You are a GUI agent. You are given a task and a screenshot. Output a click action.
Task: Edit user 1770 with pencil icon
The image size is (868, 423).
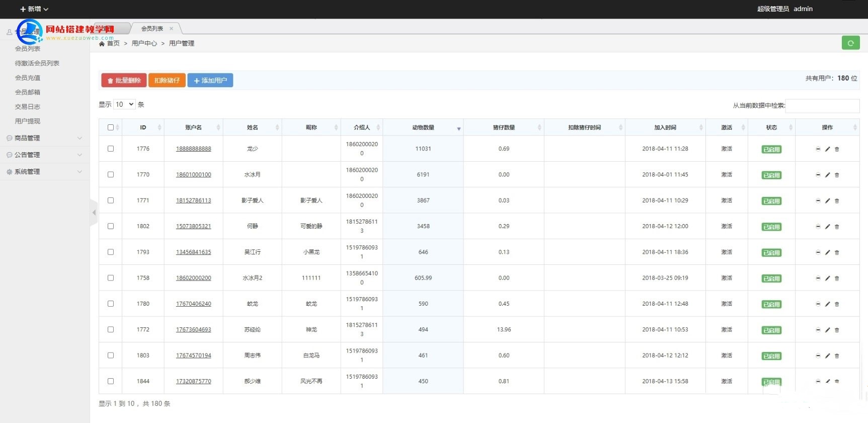(x=827, y=175)
